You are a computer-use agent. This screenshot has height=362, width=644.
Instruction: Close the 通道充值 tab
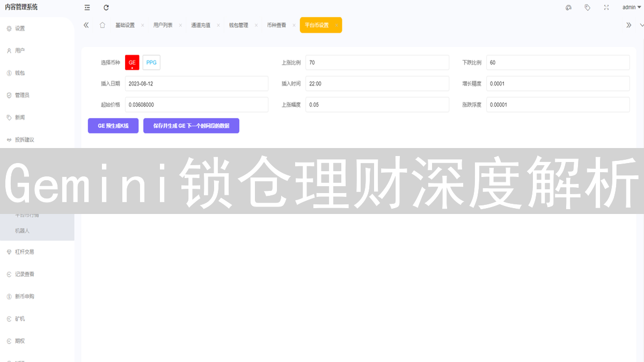(218, 25)
